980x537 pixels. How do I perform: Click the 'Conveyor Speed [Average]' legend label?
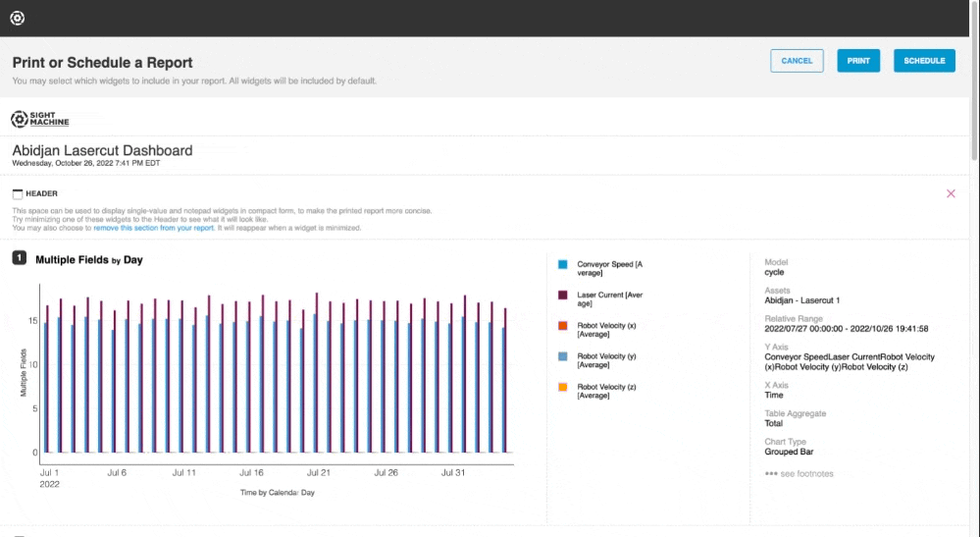[x=609, y=269]
